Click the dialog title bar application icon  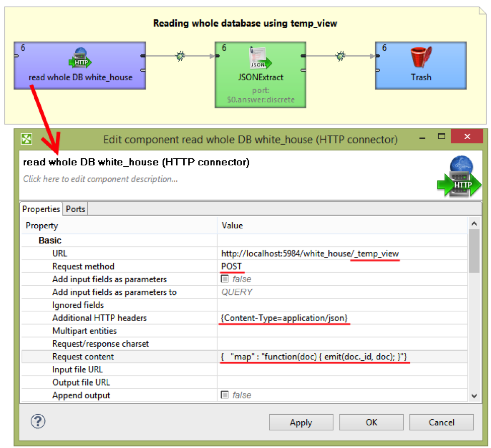[x=26, y=139]
